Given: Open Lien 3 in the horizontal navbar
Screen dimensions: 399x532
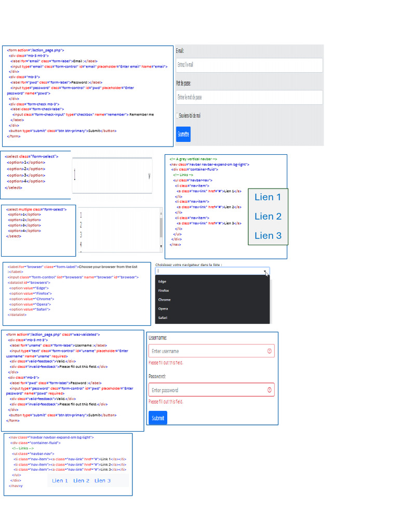Looking at the screenshot, I should point(102,481).
